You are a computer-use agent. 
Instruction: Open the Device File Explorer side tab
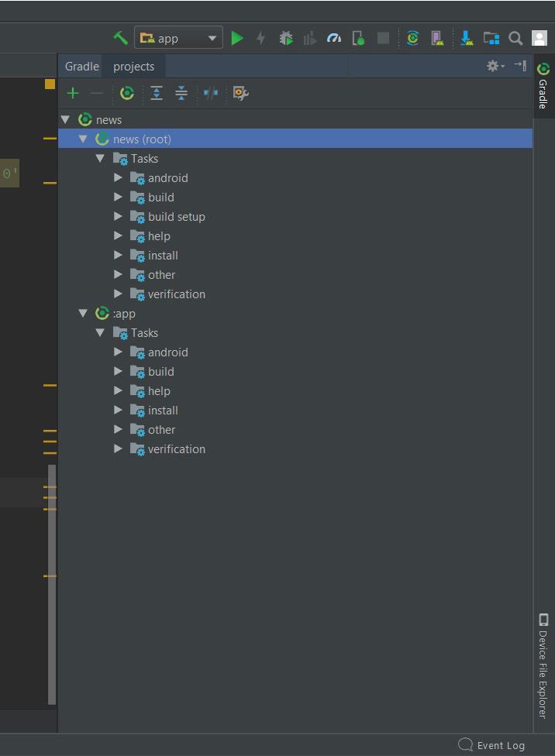[x=543, y=666]
